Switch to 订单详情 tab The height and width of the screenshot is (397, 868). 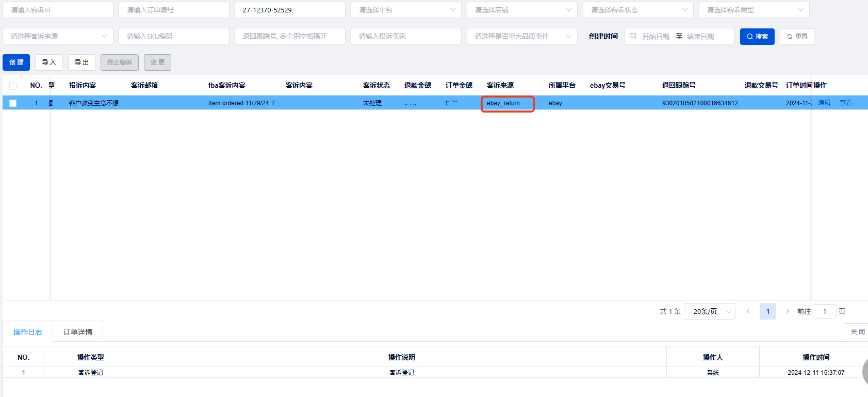click(78, 332)
